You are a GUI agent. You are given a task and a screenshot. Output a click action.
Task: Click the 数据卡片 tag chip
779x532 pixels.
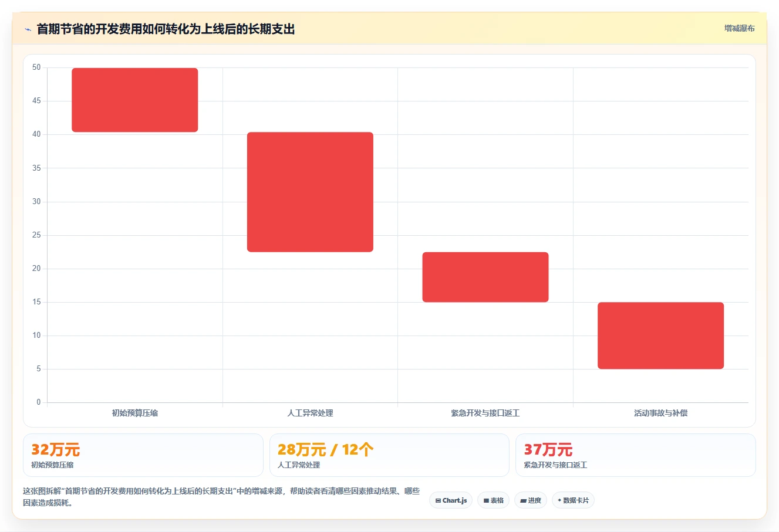point(573,500)
